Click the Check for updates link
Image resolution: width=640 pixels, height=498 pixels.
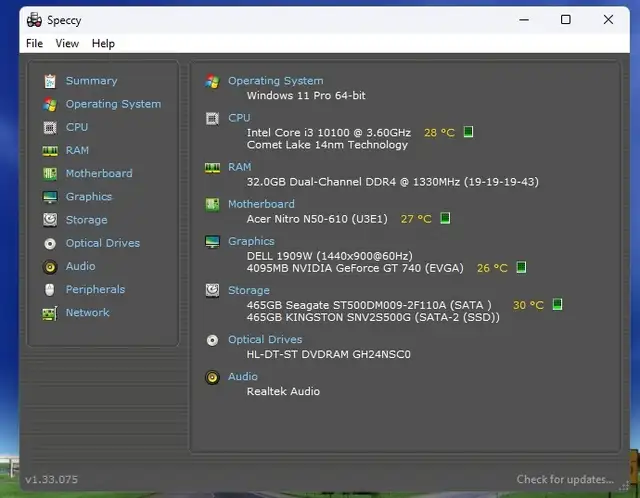(565, 479)
